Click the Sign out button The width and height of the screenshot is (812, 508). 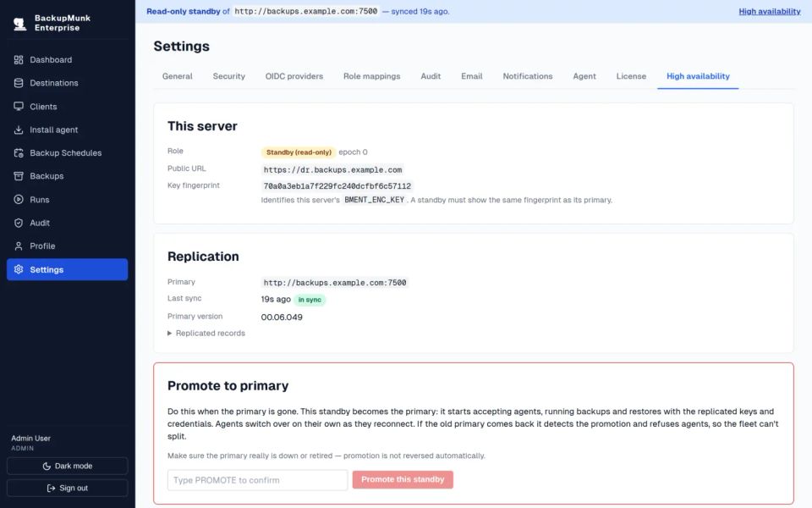point(68,488)
